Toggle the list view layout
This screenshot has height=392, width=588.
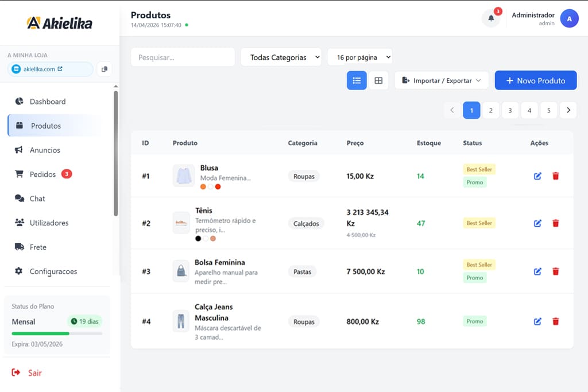click(357, 80)
